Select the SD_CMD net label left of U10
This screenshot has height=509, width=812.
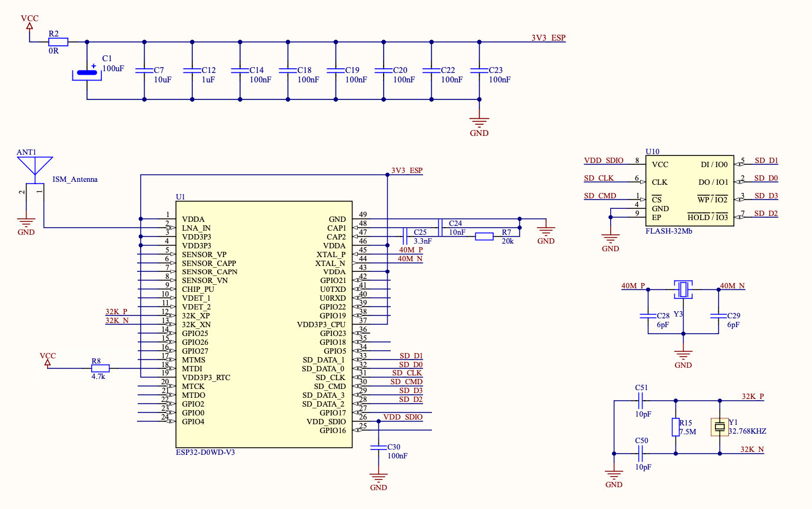click(x=600, y=196)
